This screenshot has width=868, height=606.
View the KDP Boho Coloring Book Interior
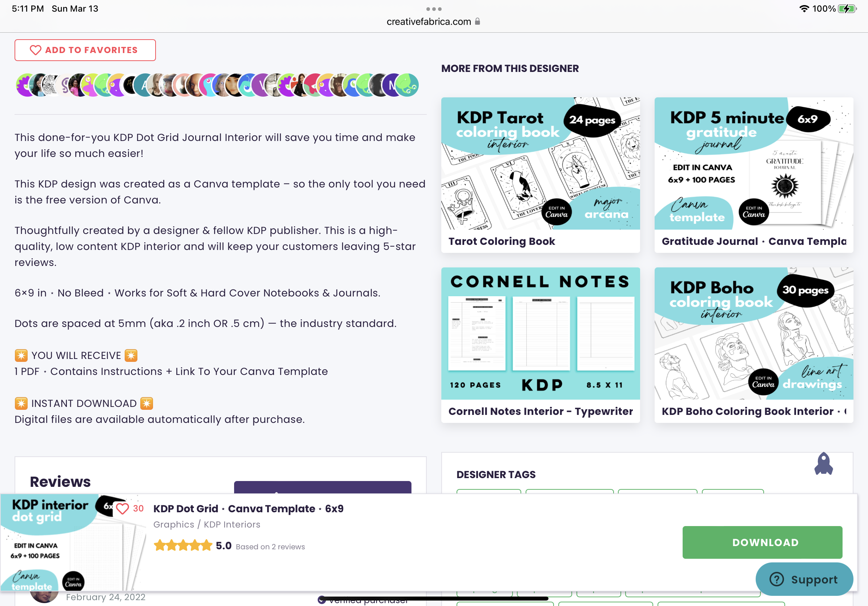tap(754, 344)
